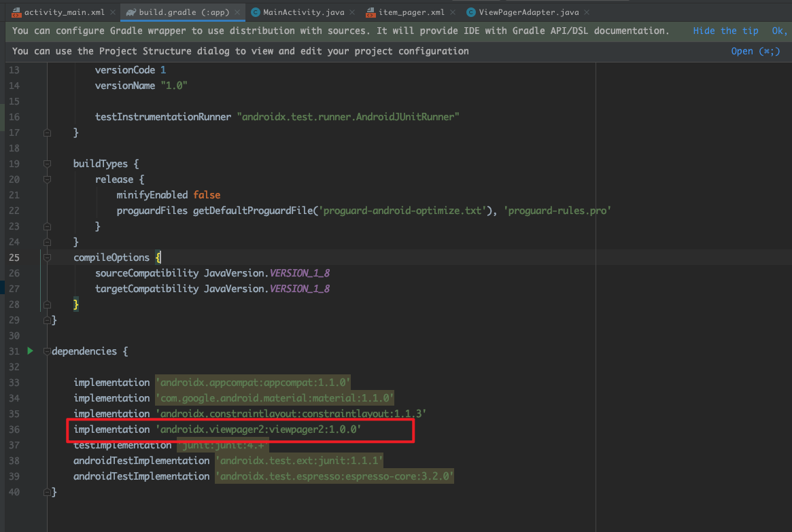Click the constraintlayout:1.1.3 dependency string
The height and width of the screenshot is (532, 792).
point(290,414)
